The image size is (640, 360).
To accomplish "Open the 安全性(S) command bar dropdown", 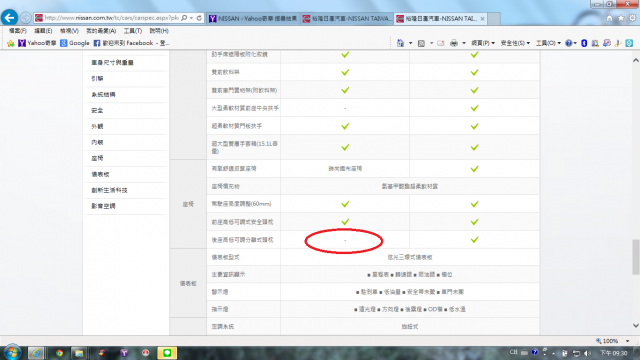I will [515, 43].
